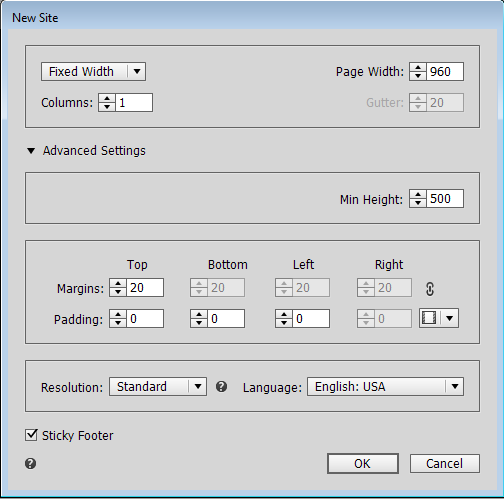This screenshot has height=499, width=504.
Task: Uncheck the Sticky Footer checkbox
Action: (31, 435)
